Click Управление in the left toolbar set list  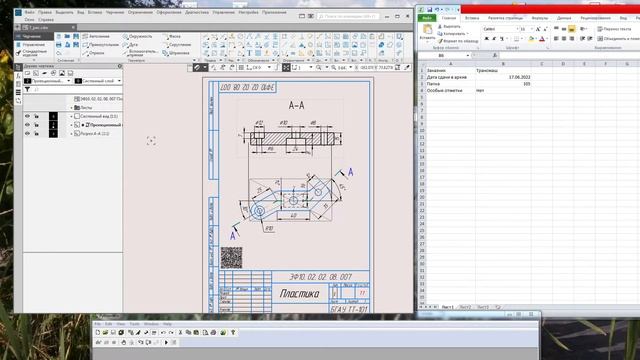(x=31, y=44)
